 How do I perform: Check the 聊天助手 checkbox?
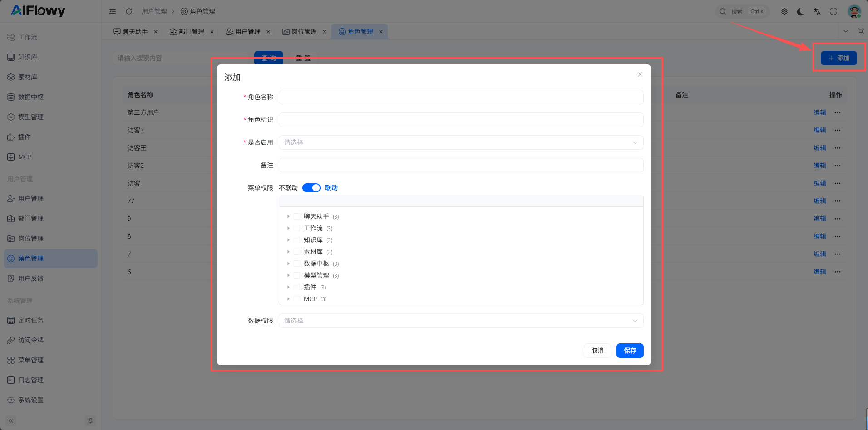297,216
